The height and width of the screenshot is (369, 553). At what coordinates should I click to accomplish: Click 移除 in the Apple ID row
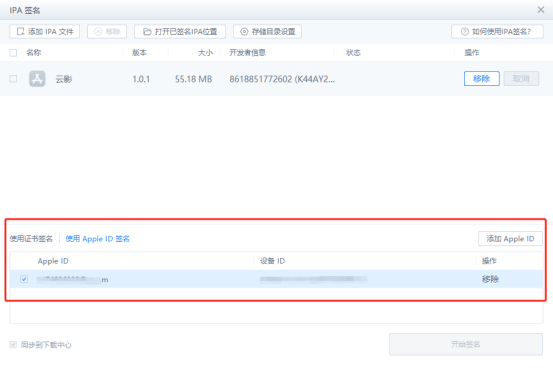pyautogui.click(x=490, y=279)
